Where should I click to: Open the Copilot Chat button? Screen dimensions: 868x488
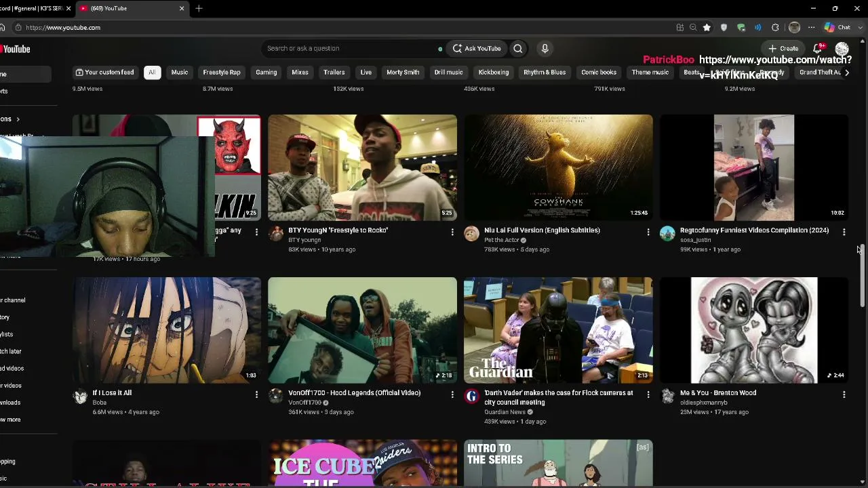click(837, 27)
